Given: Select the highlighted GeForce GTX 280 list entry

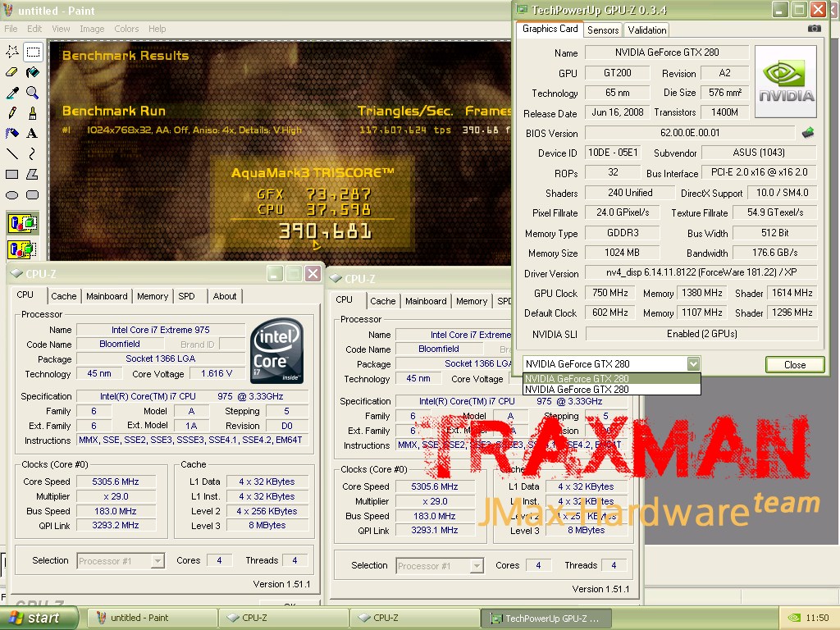Looking at the screenshot, I should pyautogui.click(x=611, y=378).
